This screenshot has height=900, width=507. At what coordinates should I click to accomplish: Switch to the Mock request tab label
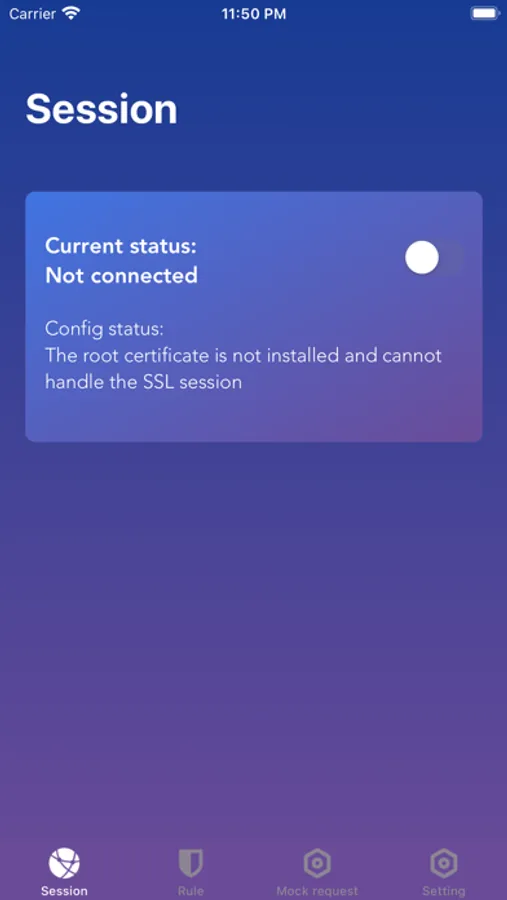point(317,891)
